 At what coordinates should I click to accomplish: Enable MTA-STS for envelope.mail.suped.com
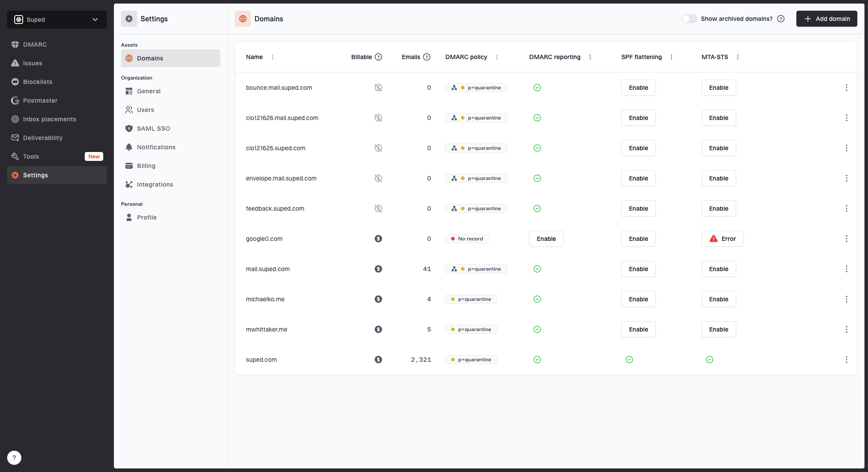(x=719, y=178)
